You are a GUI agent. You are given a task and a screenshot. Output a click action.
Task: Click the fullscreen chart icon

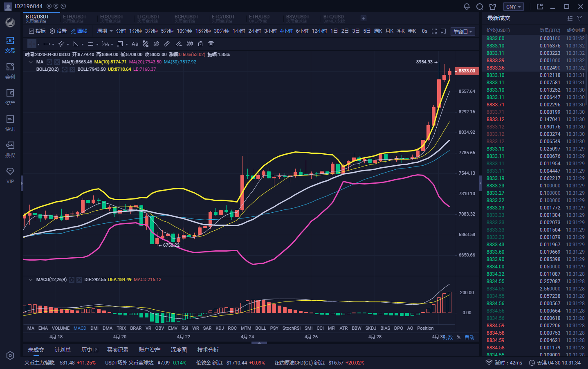434,31
